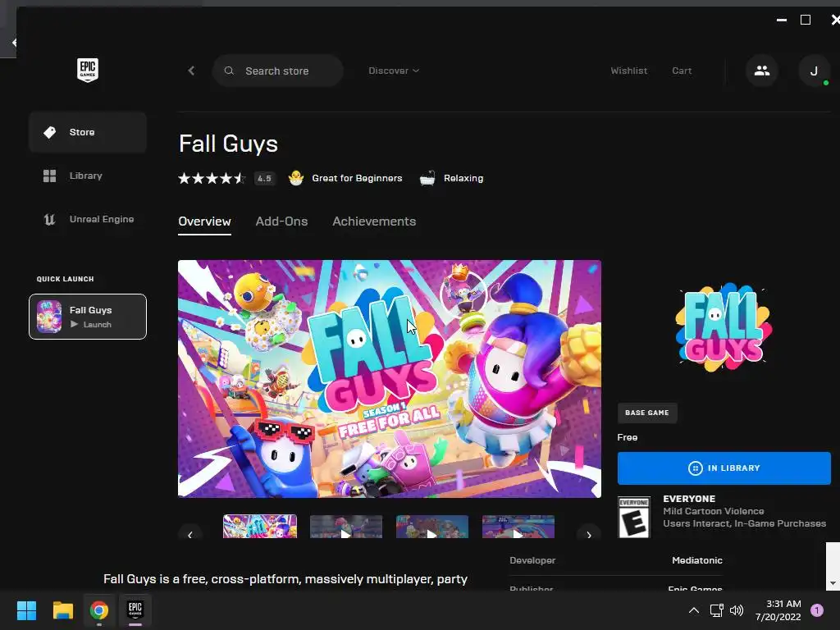
Task: Show next media thumbnails
Action: click(589, 534)
